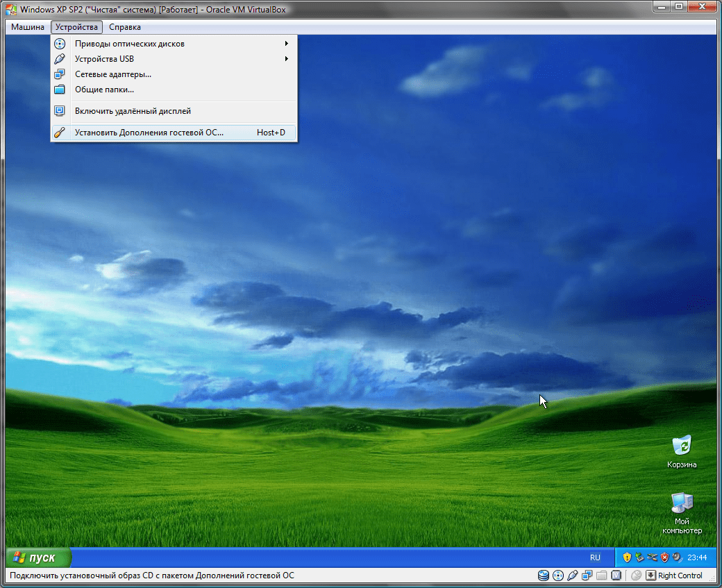Click the mouse integration status icon
This screenshot has height=588, width=722.
[637, 576]
